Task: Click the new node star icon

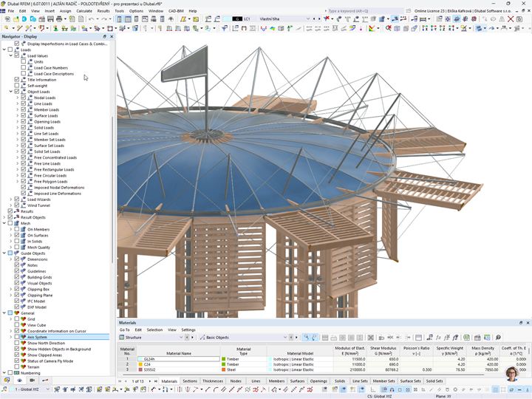Action: pyautogui.click(x=7, y=28)
